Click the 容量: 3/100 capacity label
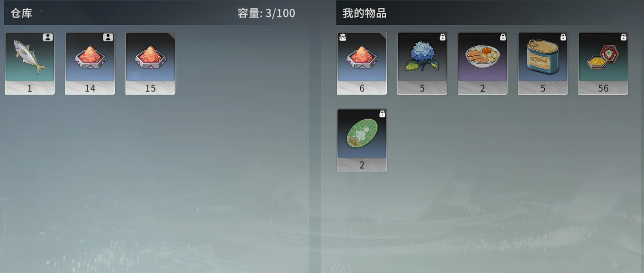This screenshot has height=273, width=644. tap(266, 13)
